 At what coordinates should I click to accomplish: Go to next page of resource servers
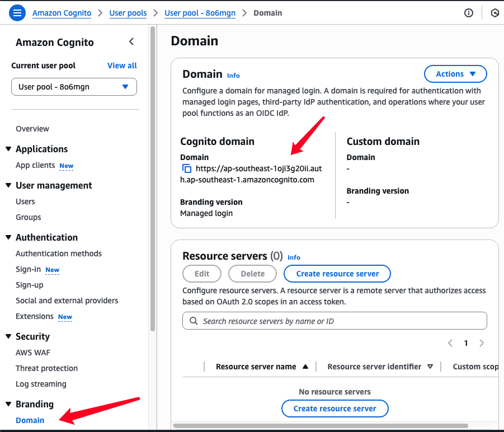[x=482, y=343]
